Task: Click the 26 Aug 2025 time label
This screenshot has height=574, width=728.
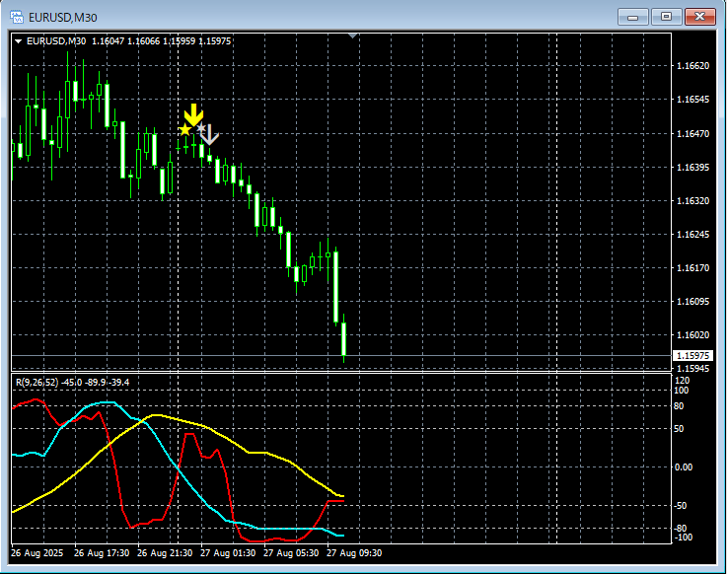Action: click(37, 553)
